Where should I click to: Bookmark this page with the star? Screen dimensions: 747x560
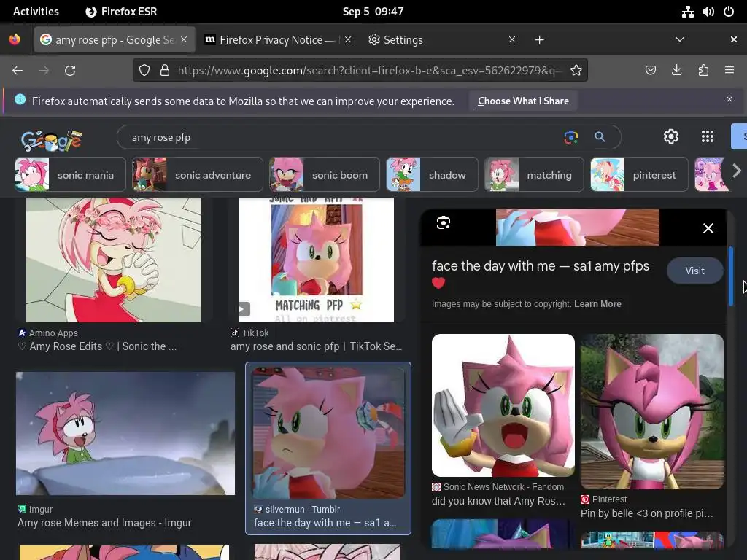[x=576, y=71]
